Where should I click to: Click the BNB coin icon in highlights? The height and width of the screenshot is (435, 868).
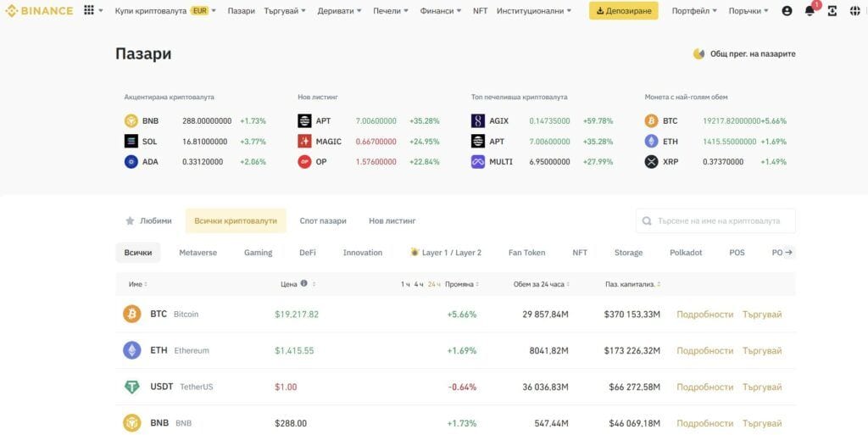[131, 120]
